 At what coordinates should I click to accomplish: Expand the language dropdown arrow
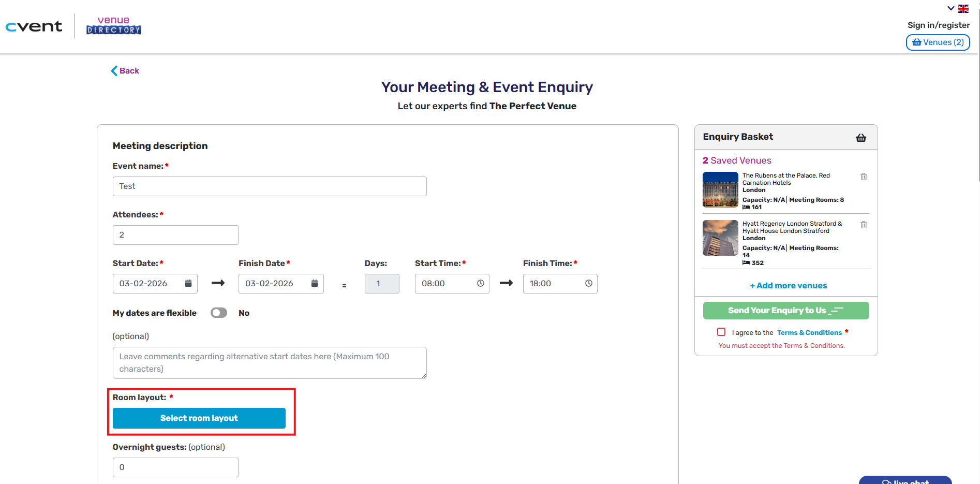951,8
